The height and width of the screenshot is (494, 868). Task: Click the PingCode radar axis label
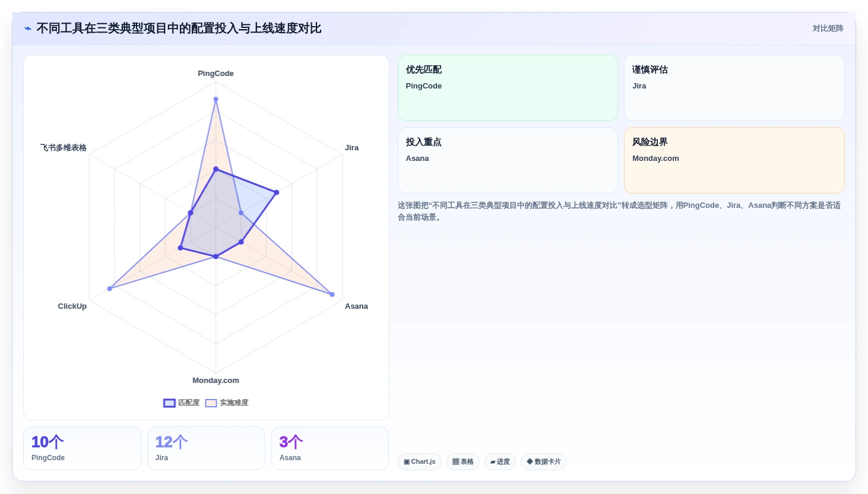(216, 74)
